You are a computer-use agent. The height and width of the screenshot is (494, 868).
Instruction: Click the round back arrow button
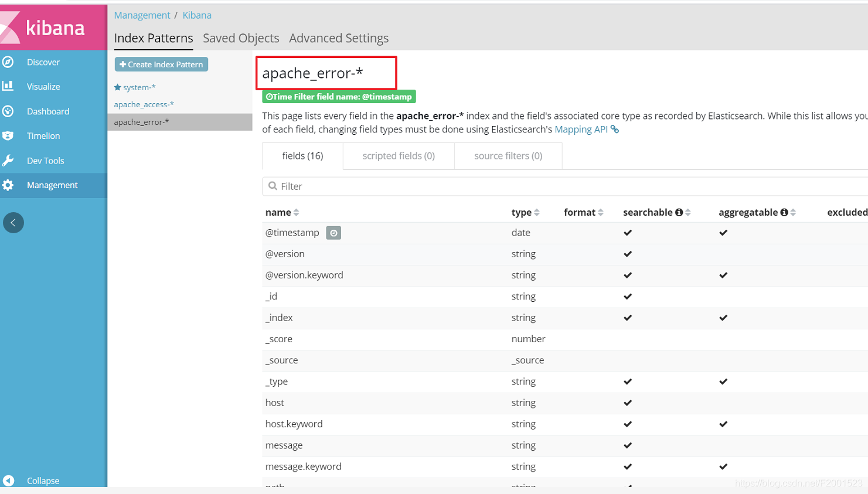(13, 223)
